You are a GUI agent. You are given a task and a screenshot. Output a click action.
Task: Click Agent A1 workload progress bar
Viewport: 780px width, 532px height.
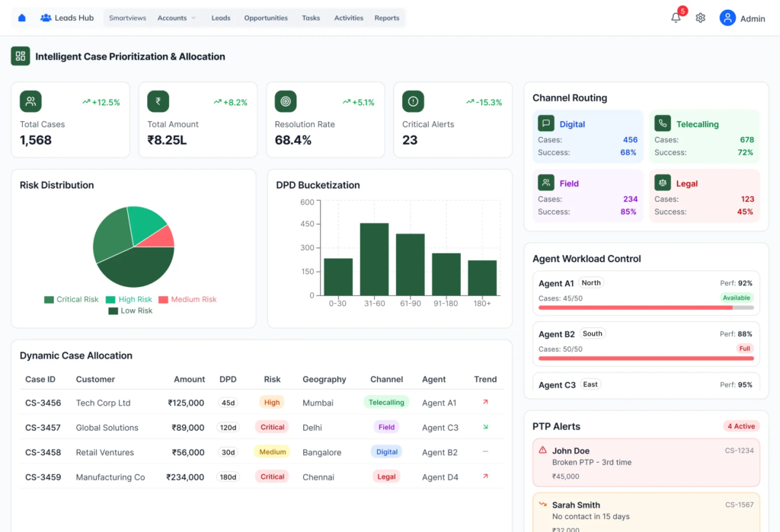(646, 307)
